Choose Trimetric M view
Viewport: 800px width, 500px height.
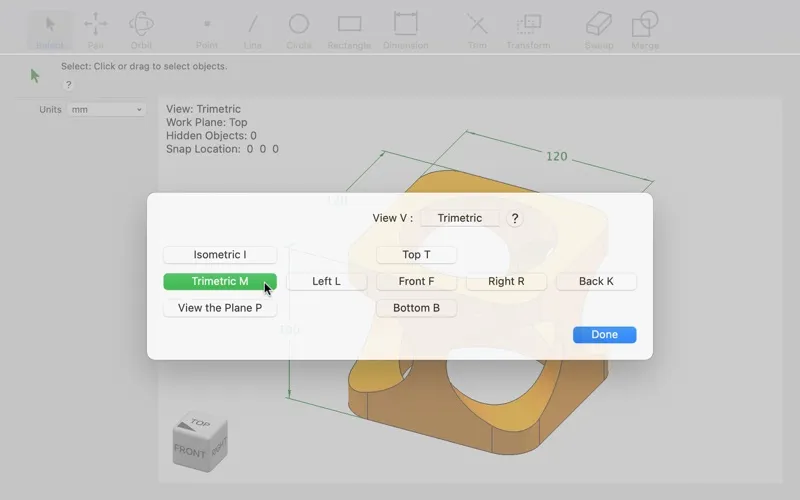[x=220, y=281]
